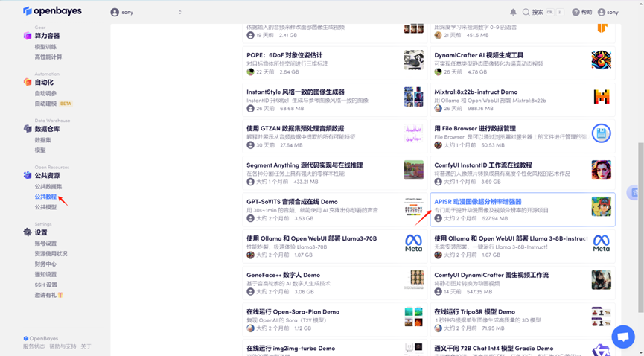
Task: Open search with the magnifier icon
Action: [526, 13]
